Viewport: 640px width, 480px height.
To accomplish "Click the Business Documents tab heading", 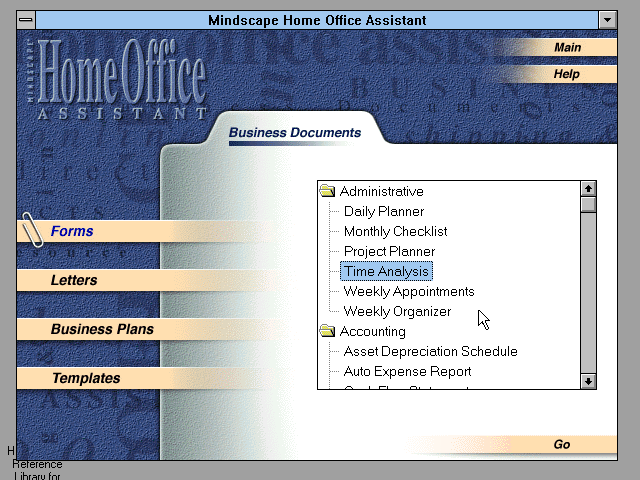I will pyautogui.click(x=295, y=132).
